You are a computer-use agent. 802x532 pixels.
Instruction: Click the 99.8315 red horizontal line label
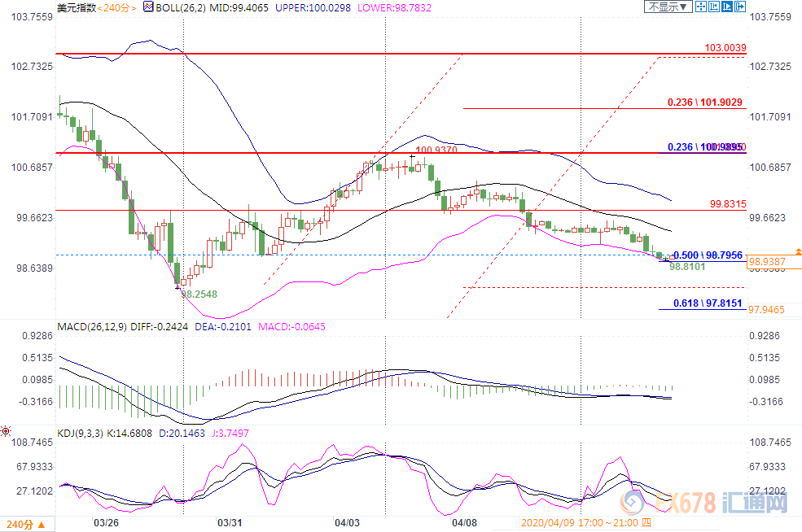pyautogui.click(x=727, y=204)
